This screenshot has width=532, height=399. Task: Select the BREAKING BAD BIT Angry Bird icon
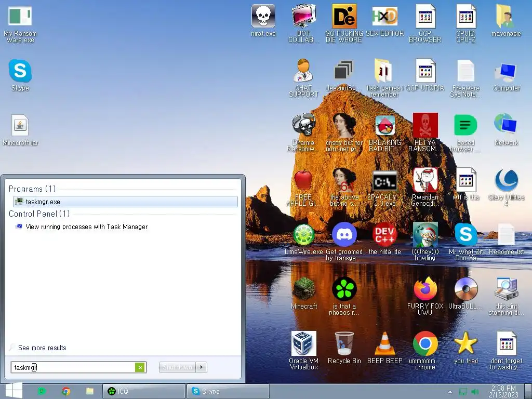click(x=385, y=132)
